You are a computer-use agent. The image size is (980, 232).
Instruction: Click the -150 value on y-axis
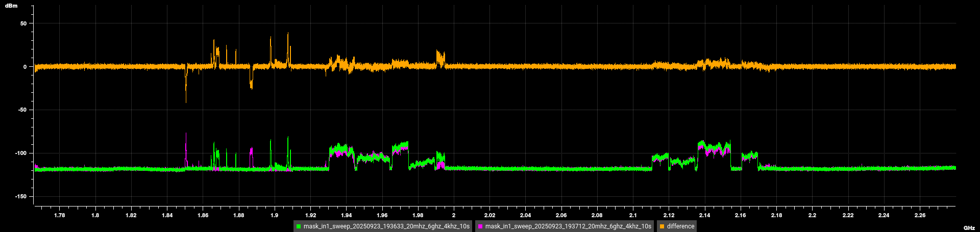pos(21,196)
